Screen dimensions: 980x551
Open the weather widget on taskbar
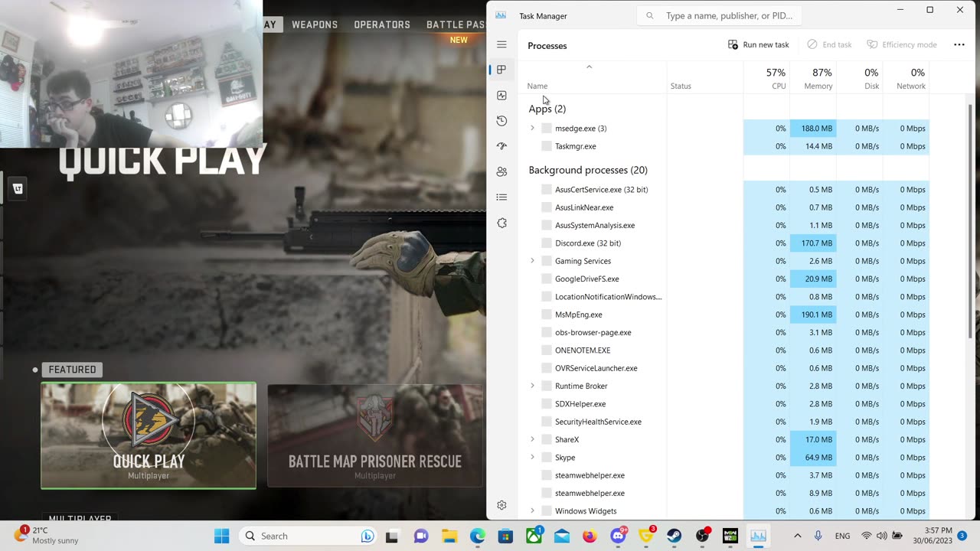(x=46, y=536)
